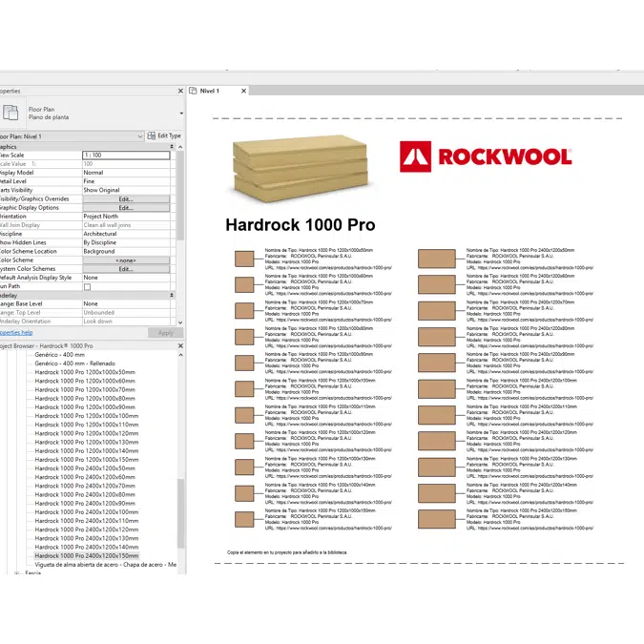Edit System Color Schemes

pyautogui.click(x=126, y=269)
